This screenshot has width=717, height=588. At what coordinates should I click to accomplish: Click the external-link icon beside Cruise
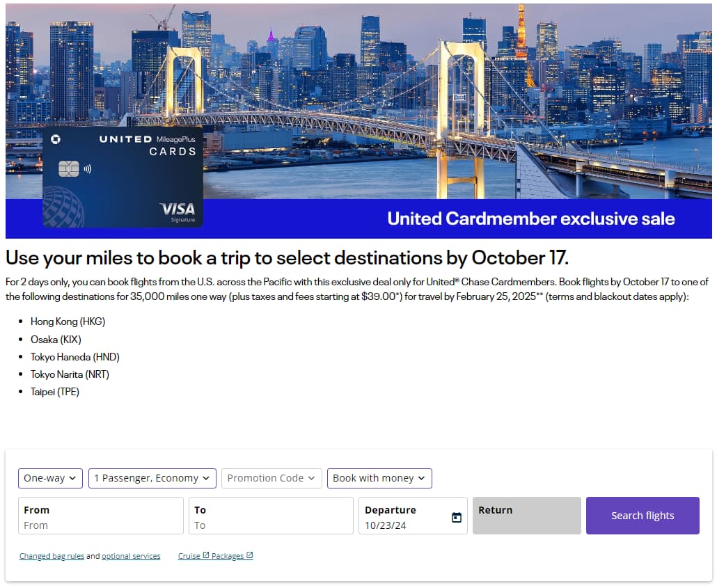pyautogui.click(x=206, y=555)
